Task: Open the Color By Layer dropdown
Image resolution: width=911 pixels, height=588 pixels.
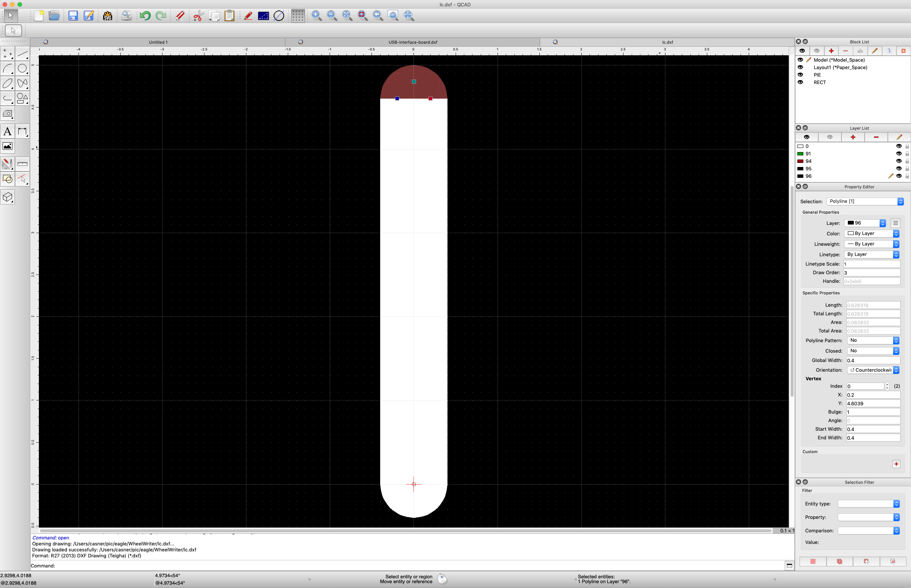Action: click(x=872, y=233)
